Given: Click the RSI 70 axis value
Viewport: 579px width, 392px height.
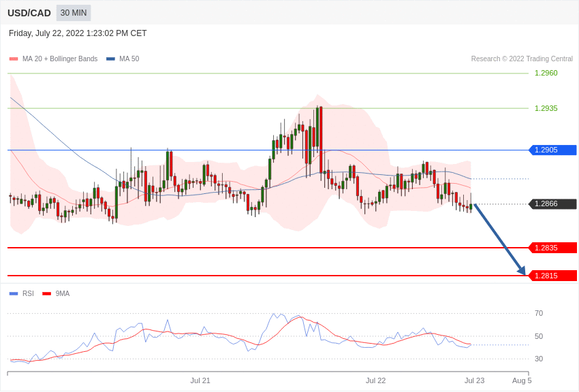Looking at the screenshot, I should coord(539,313).
